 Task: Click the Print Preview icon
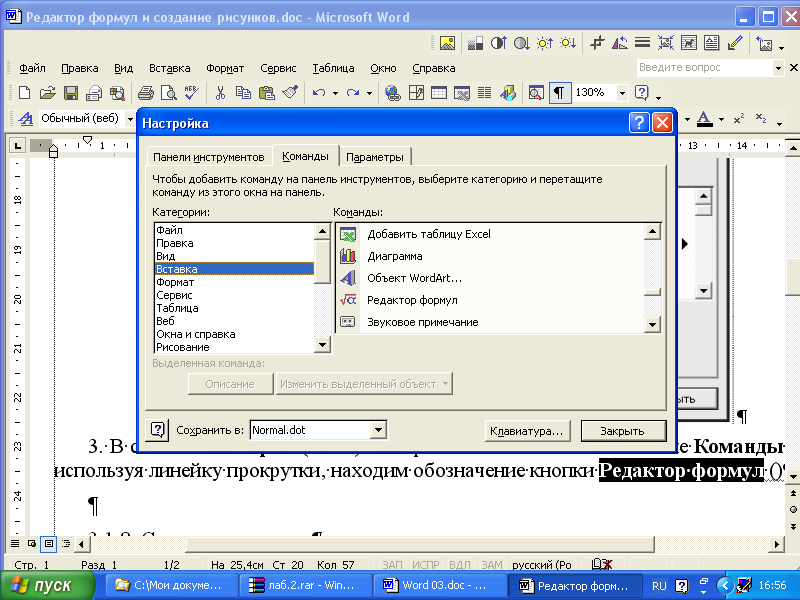pos(168,93)
